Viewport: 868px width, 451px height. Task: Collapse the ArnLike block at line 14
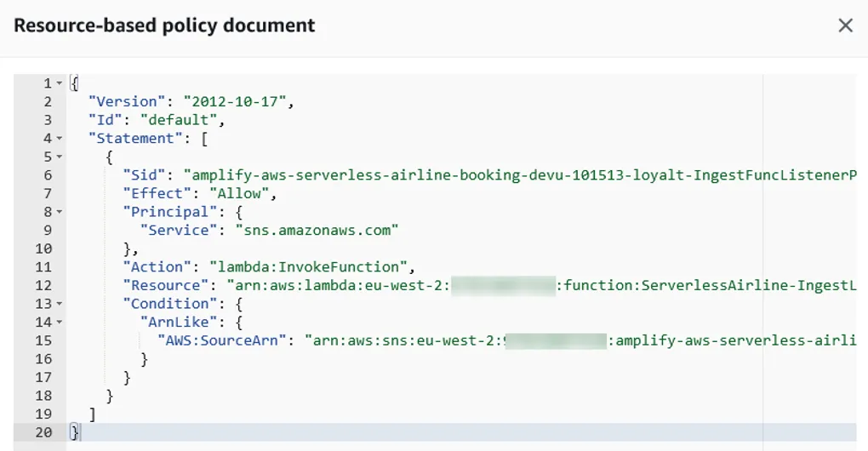[x=59, y=323]
